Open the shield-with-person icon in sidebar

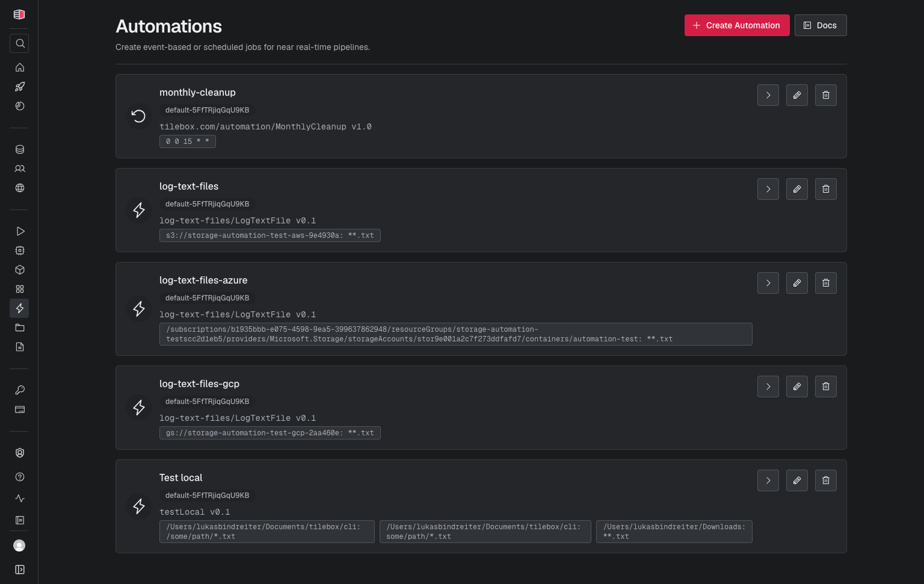coord(19,453)
